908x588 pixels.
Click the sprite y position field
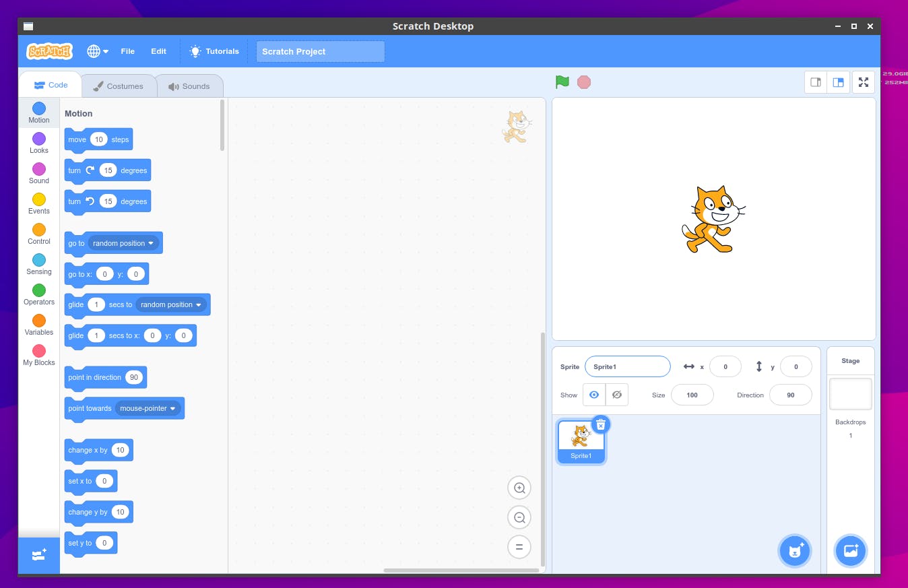tap(796, 367)
